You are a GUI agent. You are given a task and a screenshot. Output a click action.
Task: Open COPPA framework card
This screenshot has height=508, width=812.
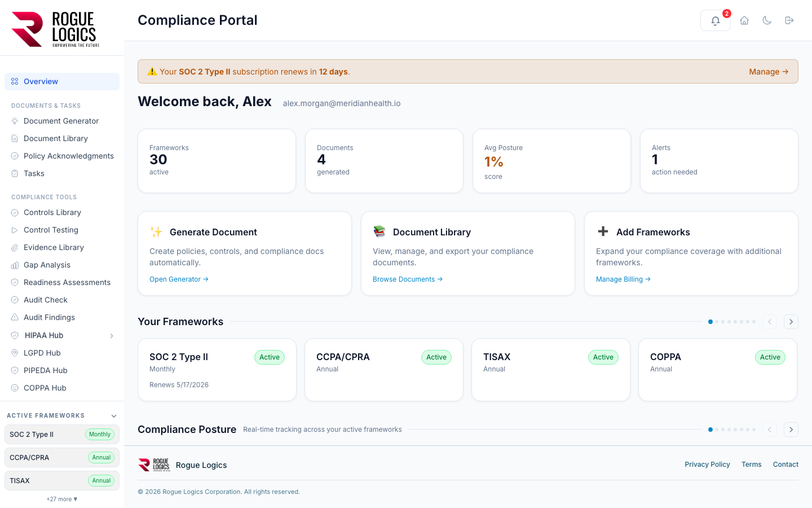[718, 370]
